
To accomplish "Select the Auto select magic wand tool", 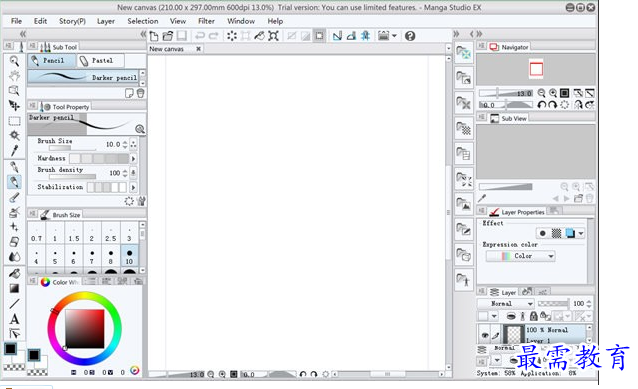I will coord(14,135).
